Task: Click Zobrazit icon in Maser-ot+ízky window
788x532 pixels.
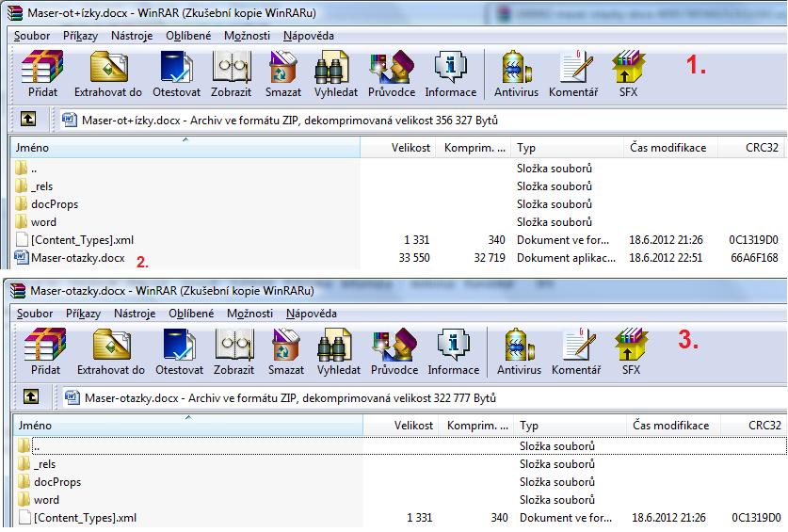Action: tap(232, 73)
